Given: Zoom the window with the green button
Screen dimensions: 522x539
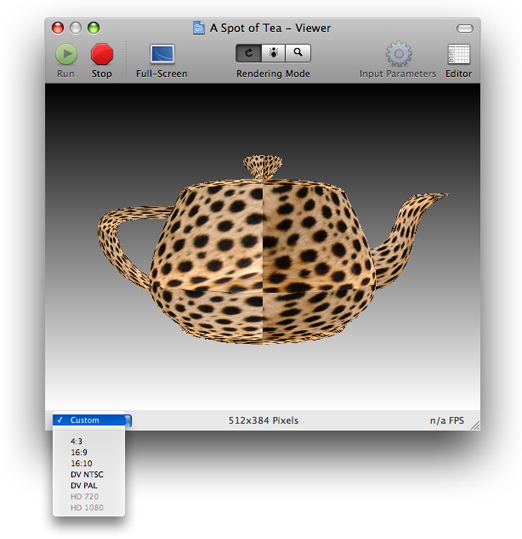Looking at the screenshot, I should [93, 28].
